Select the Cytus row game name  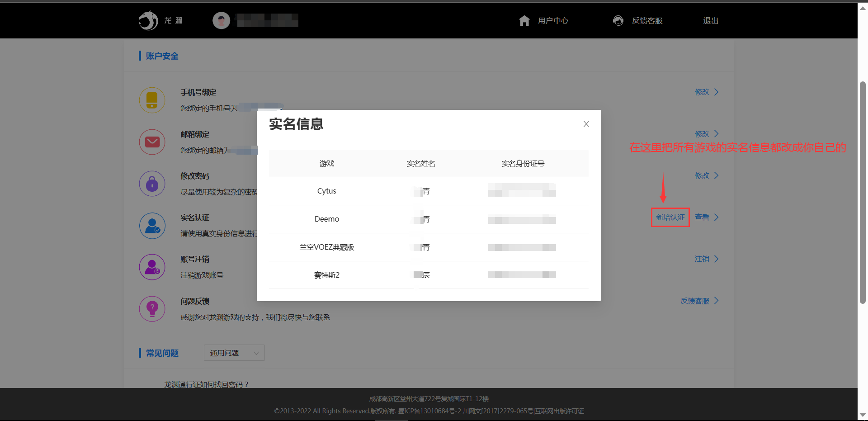[x=327, y=191]
